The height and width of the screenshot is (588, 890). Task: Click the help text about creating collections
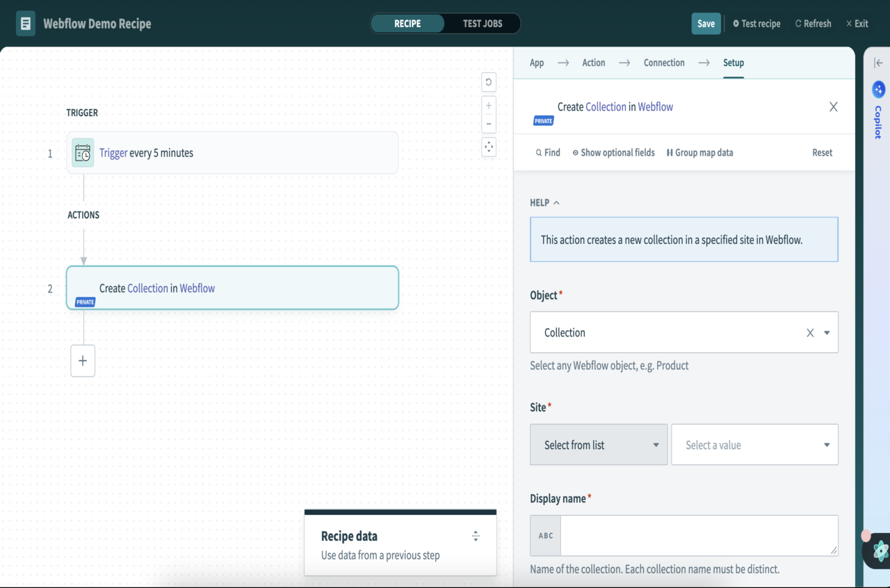click(x=672, y=240)
